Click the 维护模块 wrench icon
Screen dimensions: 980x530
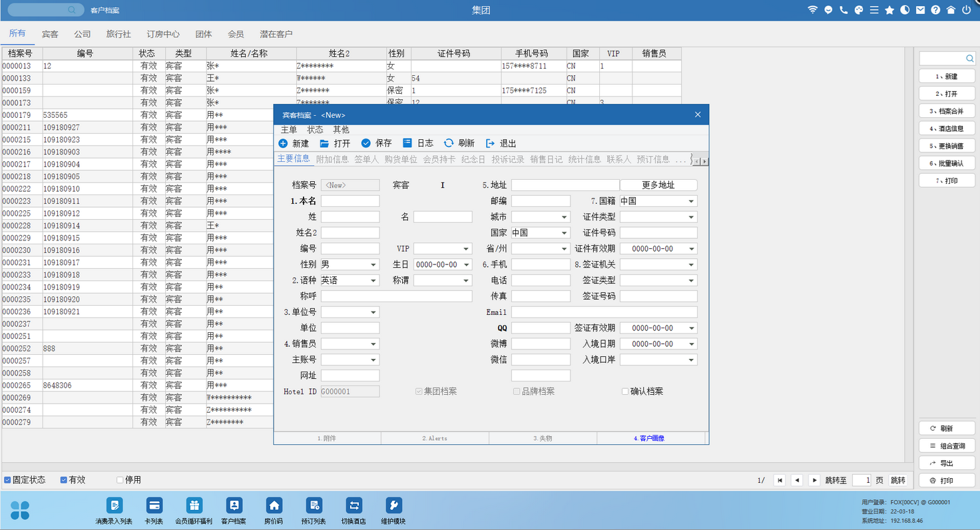(393, 505)
